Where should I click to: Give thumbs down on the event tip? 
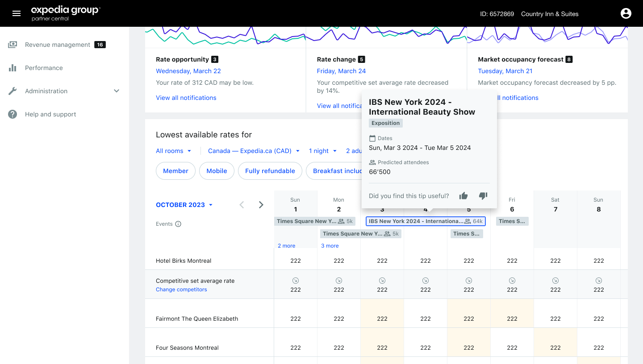[x=483, y=196]
